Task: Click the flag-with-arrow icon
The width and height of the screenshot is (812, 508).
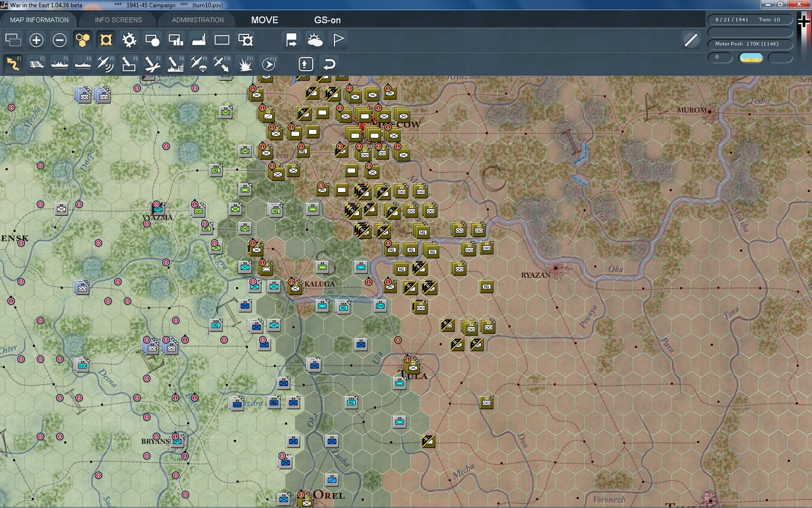Action: pos(291,40)
